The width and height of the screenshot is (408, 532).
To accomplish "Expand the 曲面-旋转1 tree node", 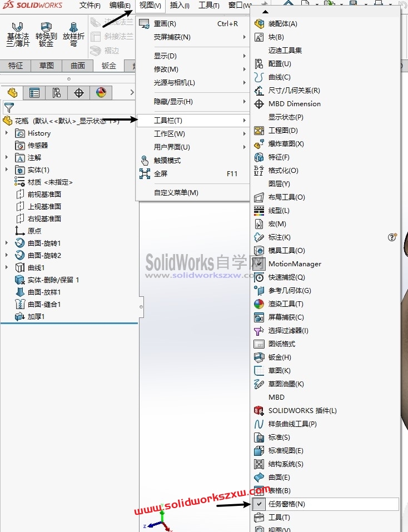I will [x=7, y=243].
